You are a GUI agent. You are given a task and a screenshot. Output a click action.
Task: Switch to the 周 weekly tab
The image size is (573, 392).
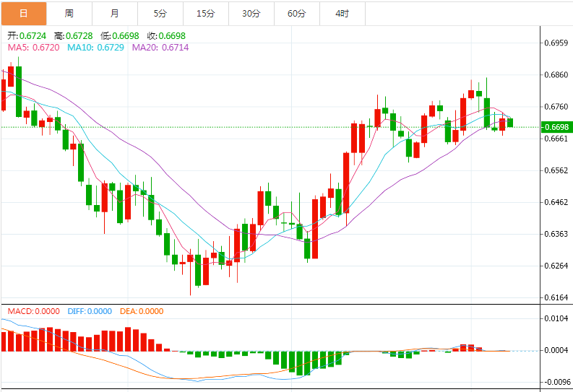pos(69,14)
